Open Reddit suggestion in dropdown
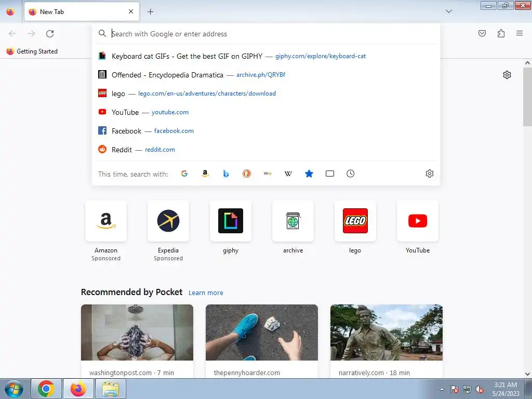Image resolution: width=532 pixels, height=399 pixels. tap(266, 149)
